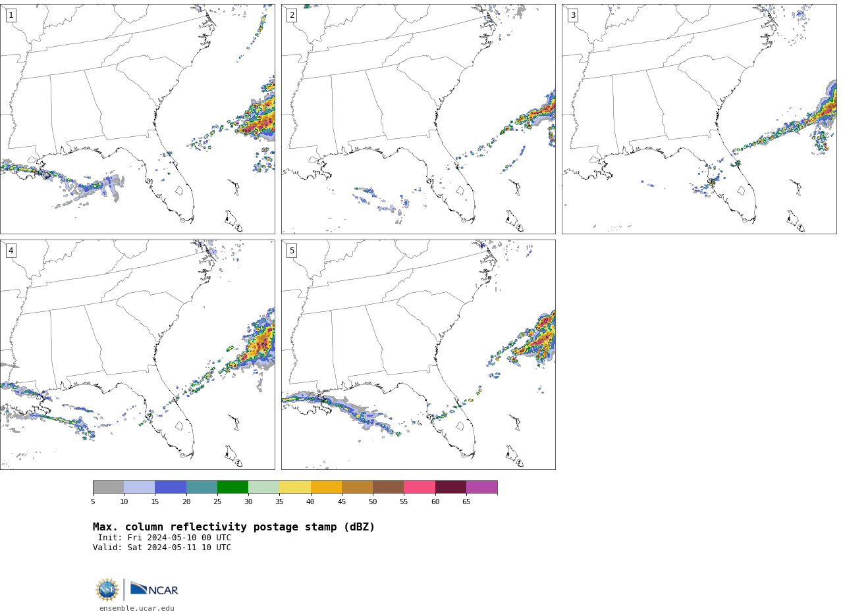Select the purple 65+ dBZ swatch
The height and width of the screenshot is (616, 843).
point(481,487)
